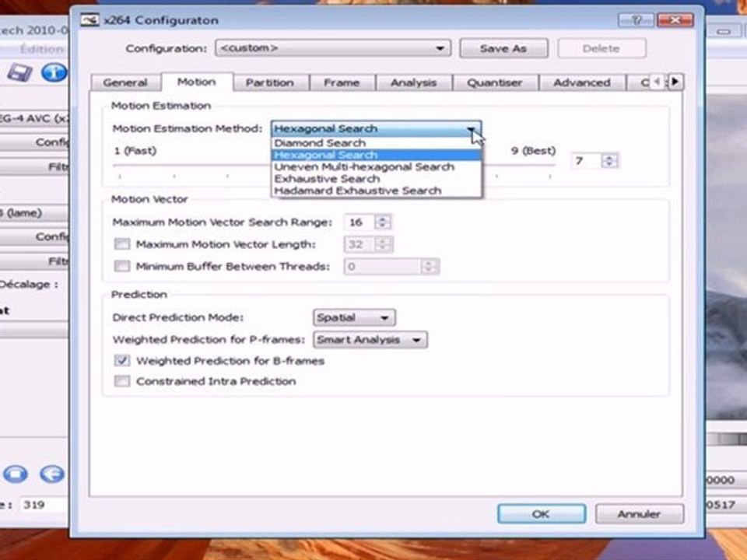
Task: Adjust the Search Range 16 stepper
Action: (x=383, y=222)
